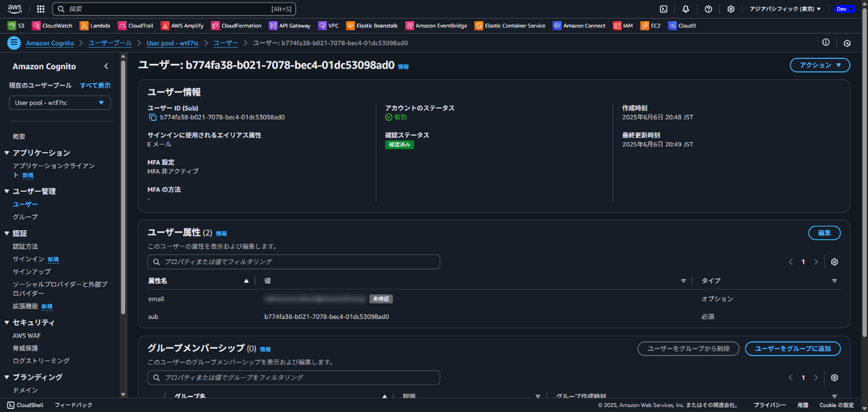Select サインアップ in the sidebar

pyautogui.click(x=32, y=272)
